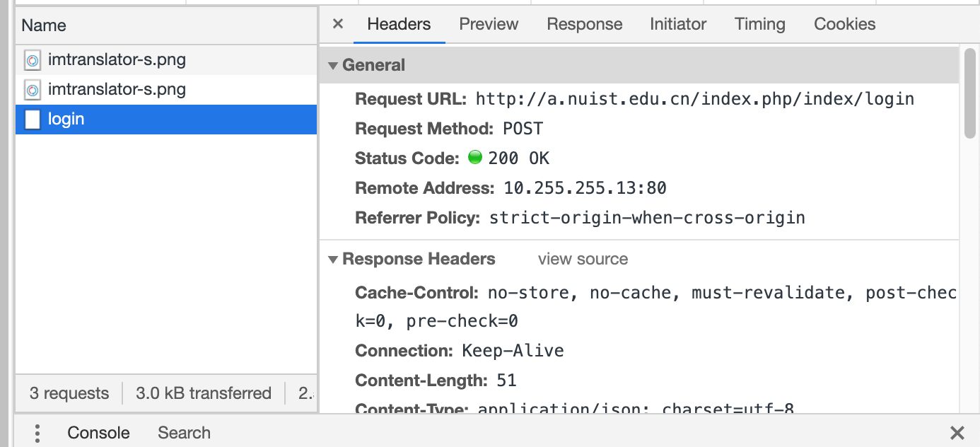Click view source for Response Headers
980x447 pixels.
click(x=583, y=259)
